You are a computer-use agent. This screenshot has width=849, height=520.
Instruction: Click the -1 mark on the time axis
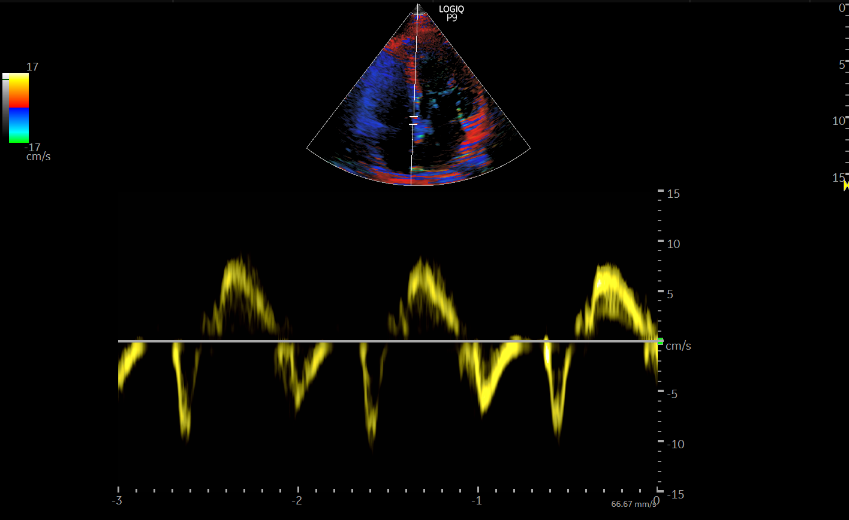pyautogui.click(x=477, y=500)
